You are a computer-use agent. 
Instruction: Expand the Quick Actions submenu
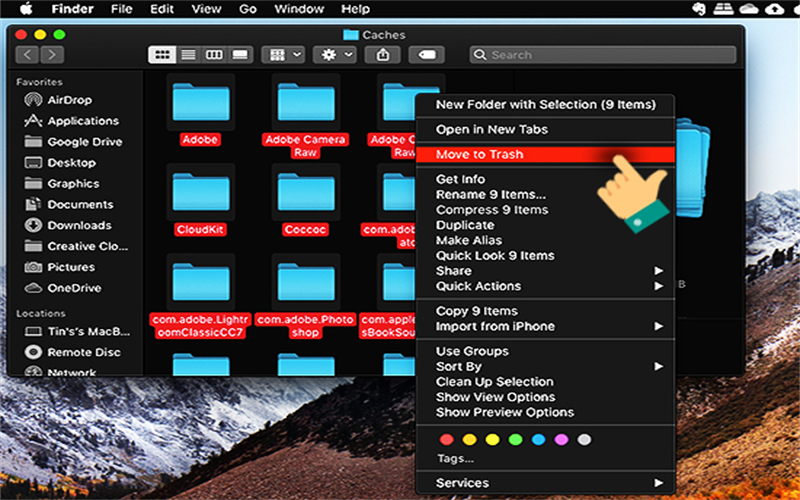(545, 286)
